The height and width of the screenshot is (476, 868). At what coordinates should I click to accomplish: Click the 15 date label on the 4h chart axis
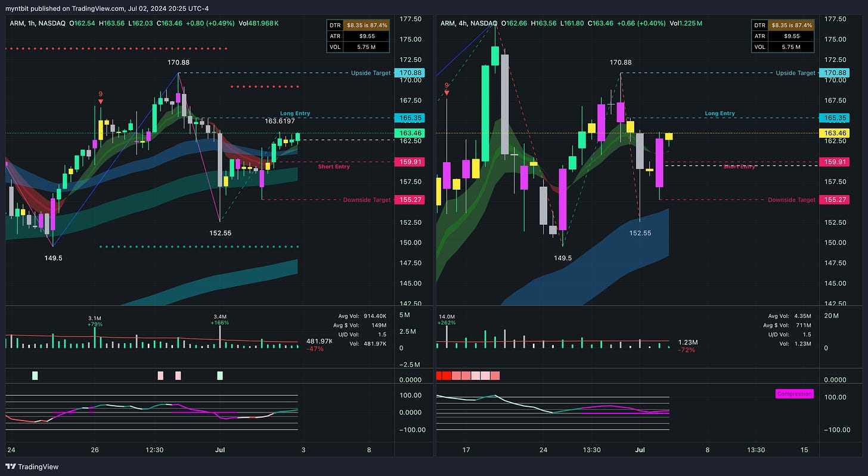[x=804, y=449]
